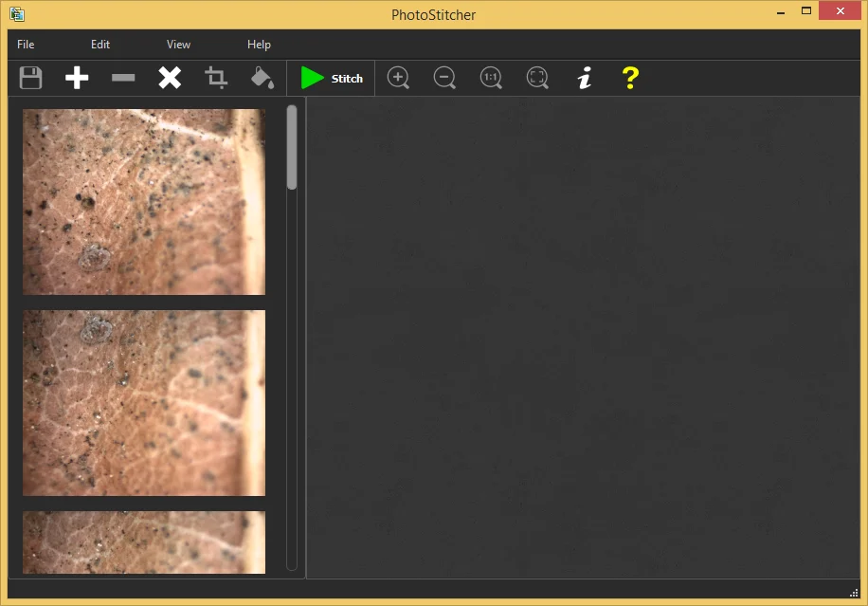Select the Crop tool icon
Viewport: 868px width, 606px height.
[x=216, y=78]
